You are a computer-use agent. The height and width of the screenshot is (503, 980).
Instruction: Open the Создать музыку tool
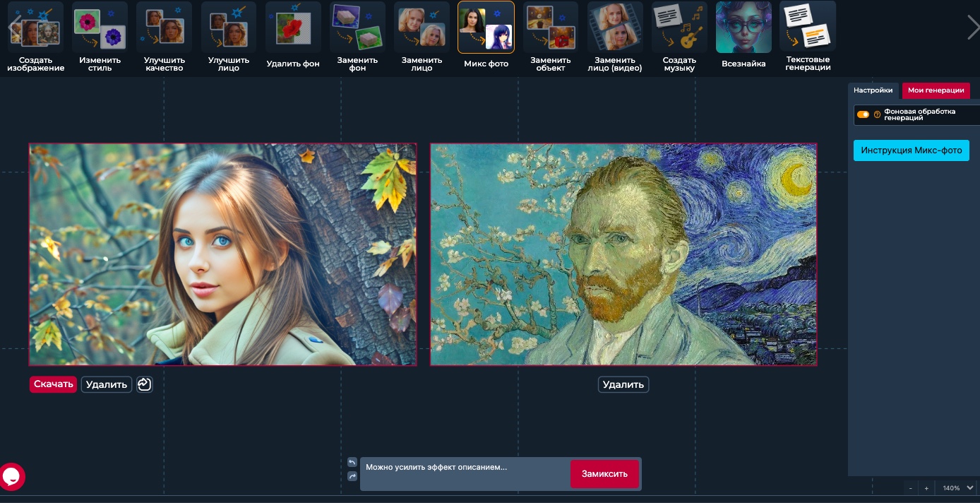click(679, 37)
